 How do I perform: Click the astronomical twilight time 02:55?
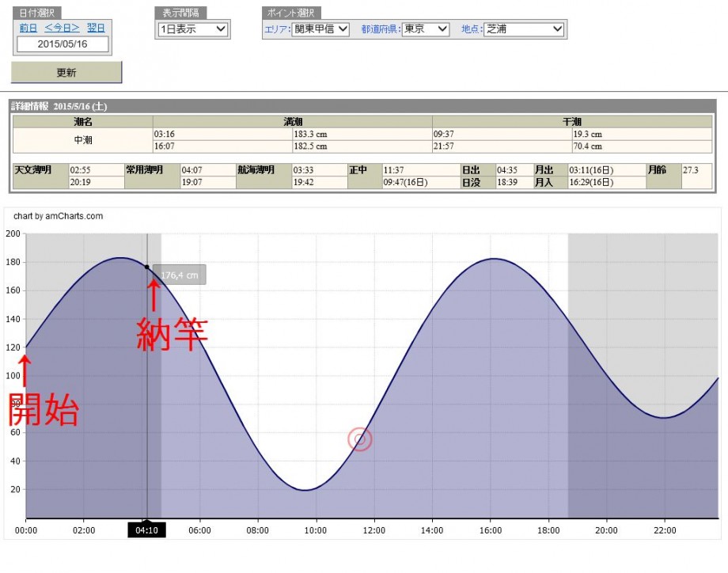pyautogui.click(x=80, y=170)
